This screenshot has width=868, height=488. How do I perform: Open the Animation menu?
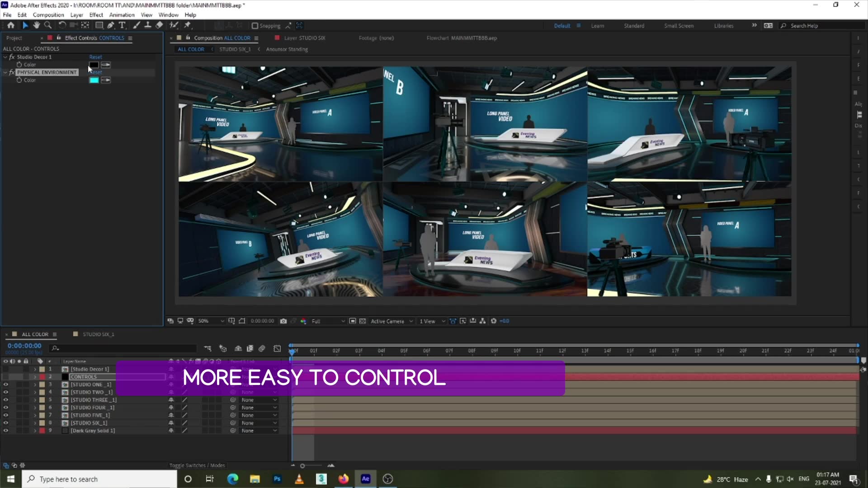pyautogui.click(x=122, y=15)
